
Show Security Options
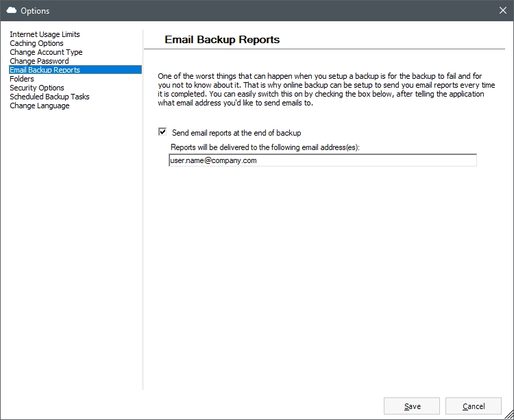click(x=37, y=88)
